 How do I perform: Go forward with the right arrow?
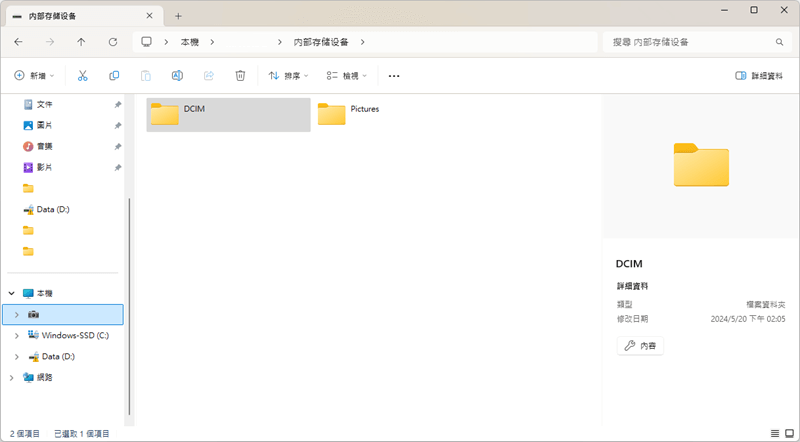tap(50, 42)
